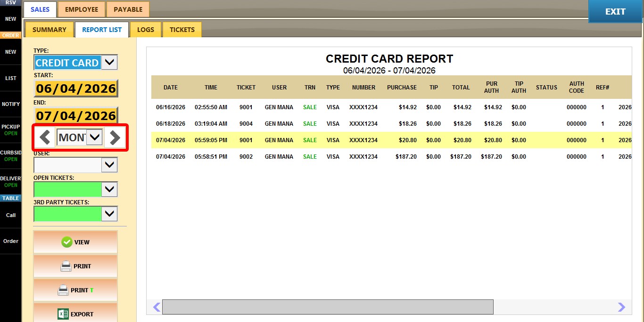Open PICKUP in the left sidebar
Viewport: 644px width, 322px height.
point(10,130)
